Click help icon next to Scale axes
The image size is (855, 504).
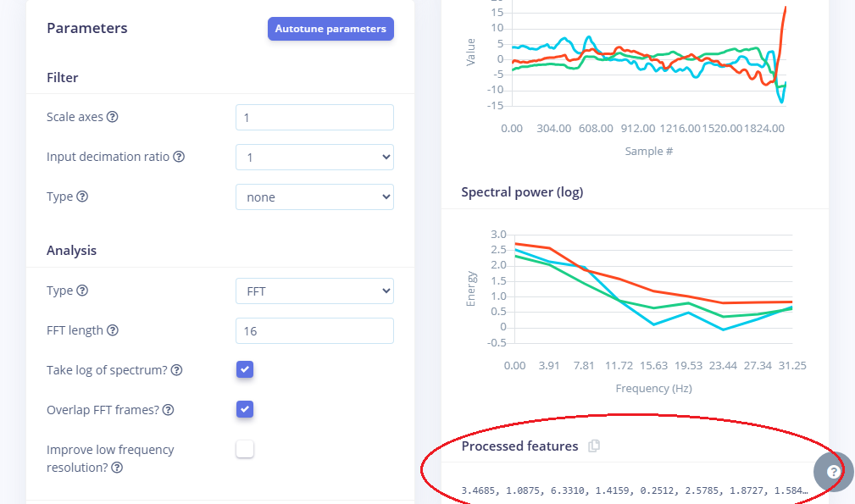[x=113, y=117]
